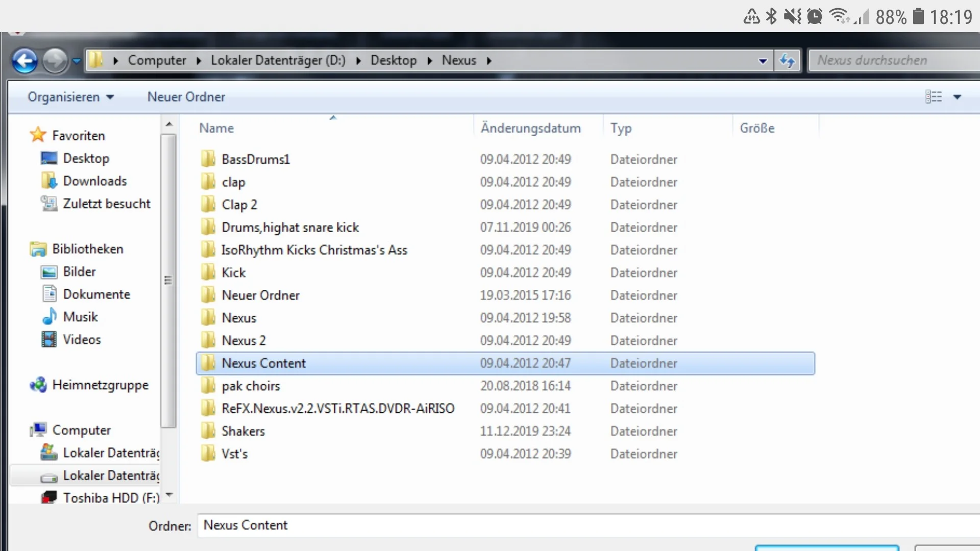980x551 pixels.
Task: Select Computer in the breadcrumb path
Action: click(x=157, y=60)
